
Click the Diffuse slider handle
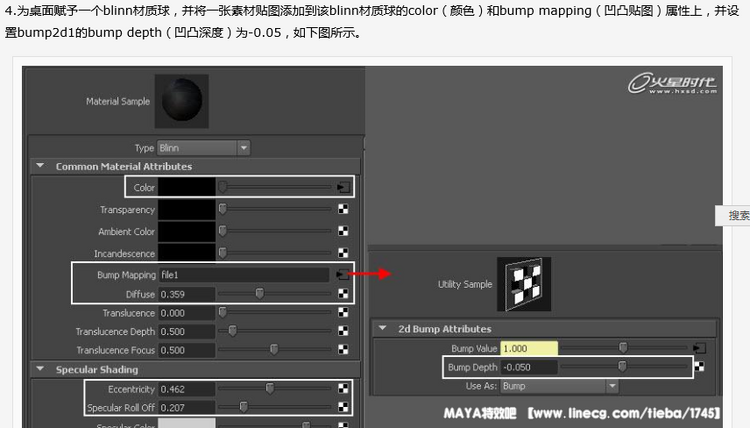coord(259,294)
